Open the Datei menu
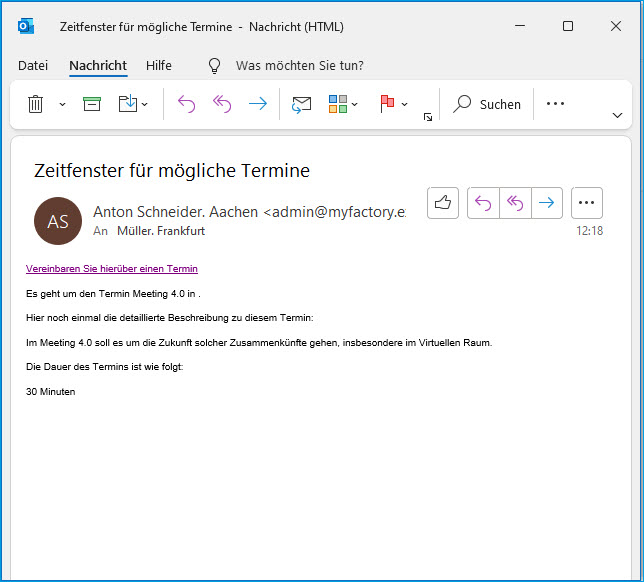644x582 pixels. [x=33, y=66]
